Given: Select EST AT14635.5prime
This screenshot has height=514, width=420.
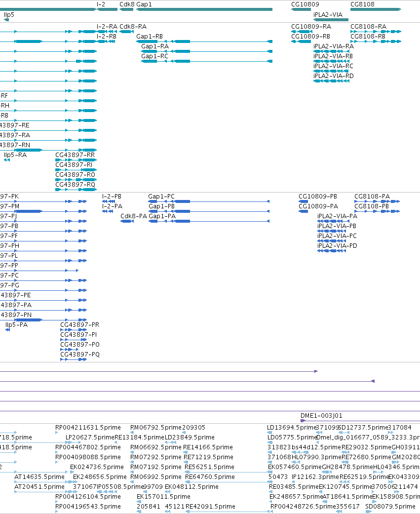Looking at the screenshot, I should click(x=39, y=476).
